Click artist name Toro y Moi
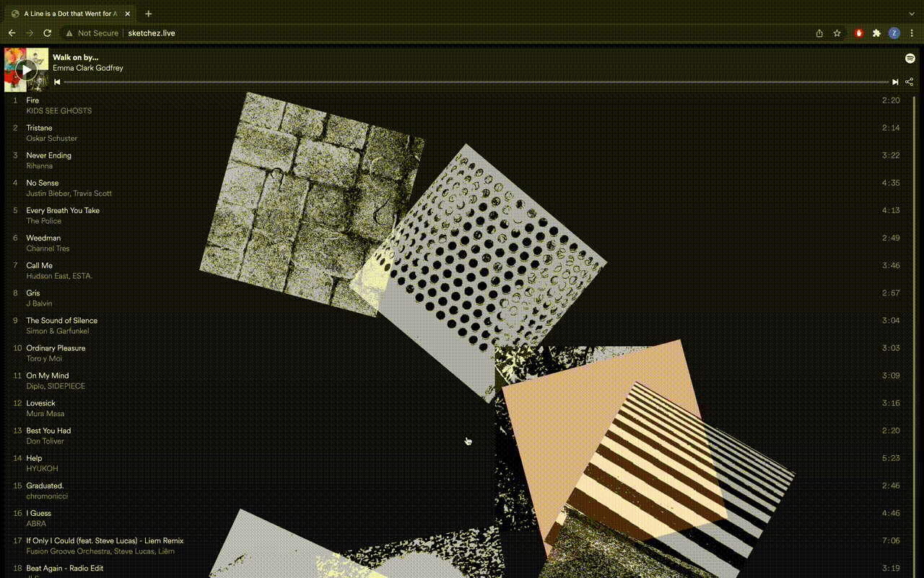Viewport: 924px width, 578px height. tap(44, 358)
